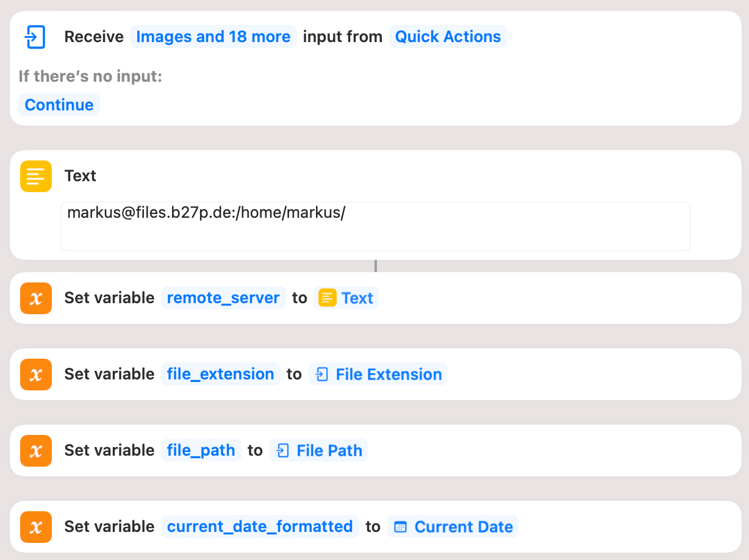
Task: Click the File Path variable token
Action: (318, 450)
